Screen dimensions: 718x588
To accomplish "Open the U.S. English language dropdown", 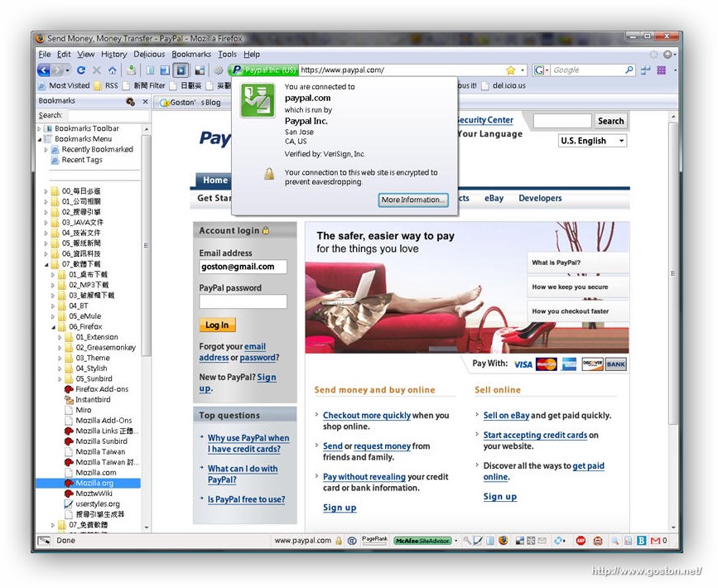I will (x=592, y=141).
